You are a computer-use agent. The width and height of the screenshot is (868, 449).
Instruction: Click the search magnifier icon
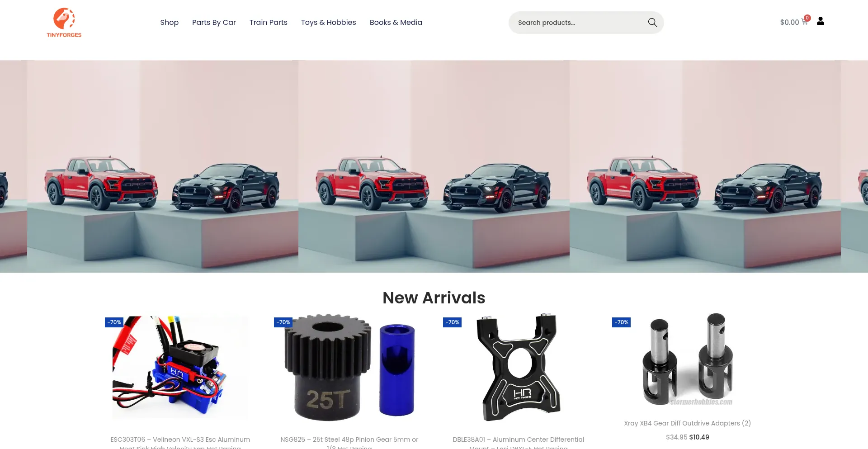point(652,23)
